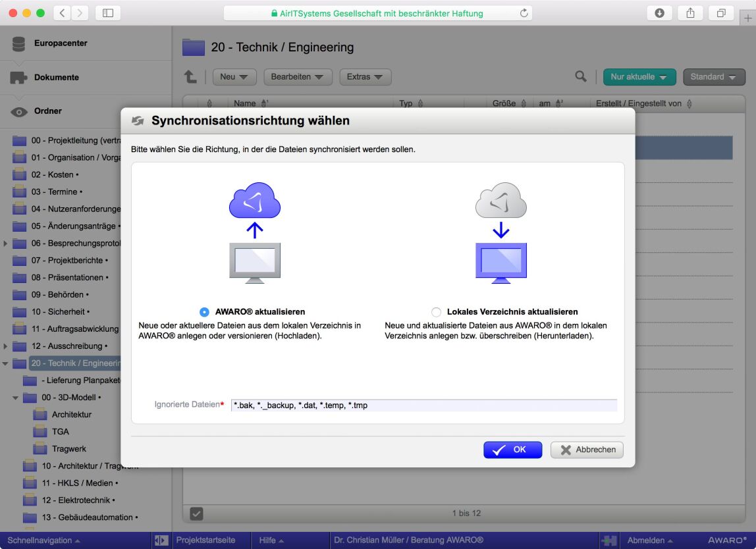The height and width of the screenshot is (549, 756).
Task: Open the Nur aktuelle filter dropdown
Action: click(639, 76)
